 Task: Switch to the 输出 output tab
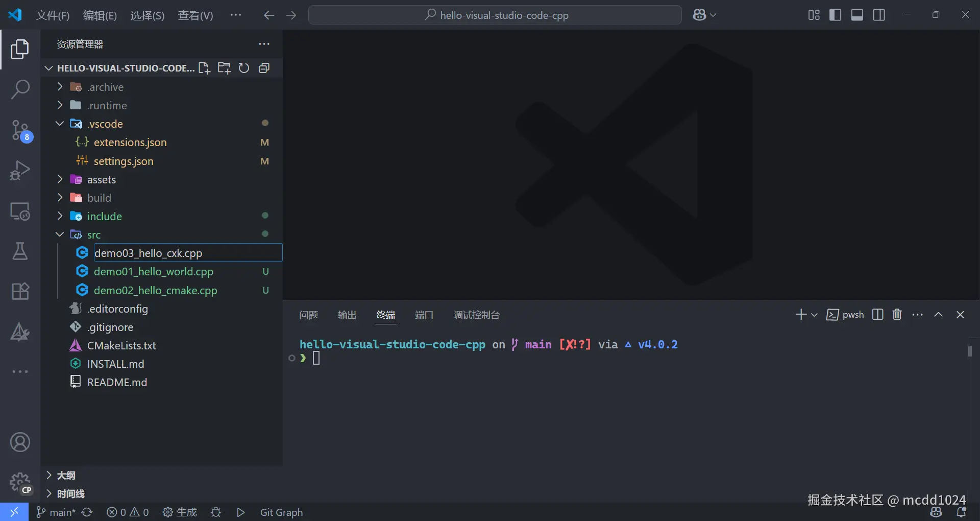(347, 315)
